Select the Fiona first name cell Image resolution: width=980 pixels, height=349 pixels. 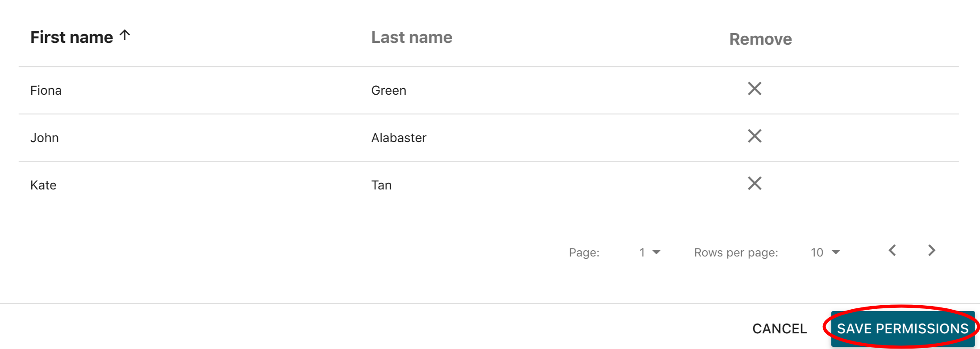tap(46, 91)
